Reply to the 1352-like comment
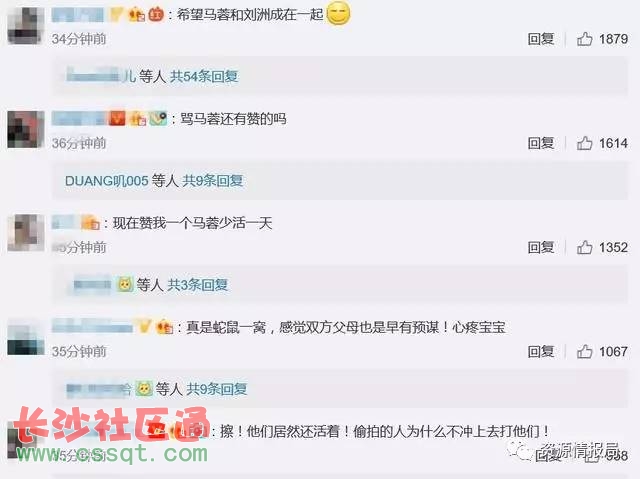Viewport: 640px width, 479px height. pos(541,247)
